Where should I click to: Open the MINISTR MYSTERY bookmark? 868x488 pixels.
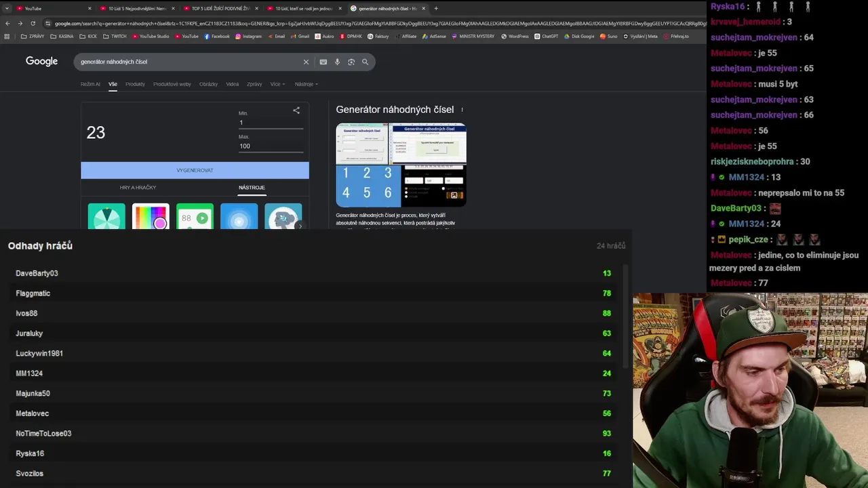click(x=474, y=37)
